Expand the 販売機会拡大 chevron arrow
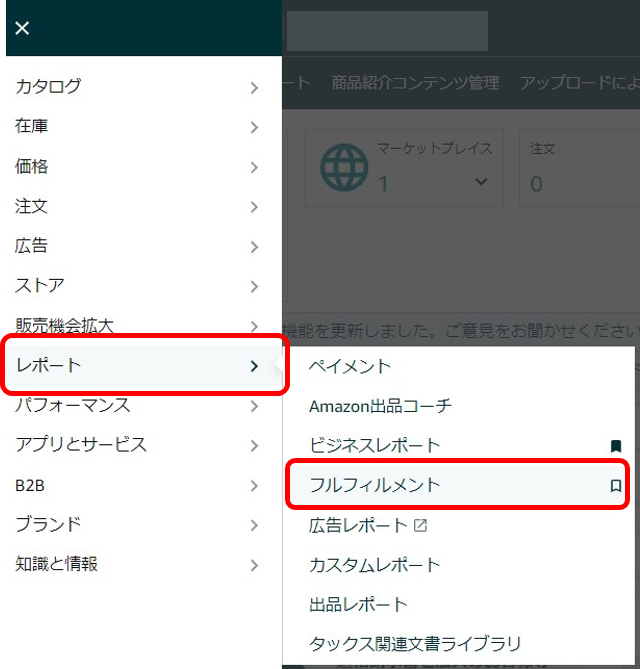The height and width of the screenshot is (669, 640). click(254, 326)
